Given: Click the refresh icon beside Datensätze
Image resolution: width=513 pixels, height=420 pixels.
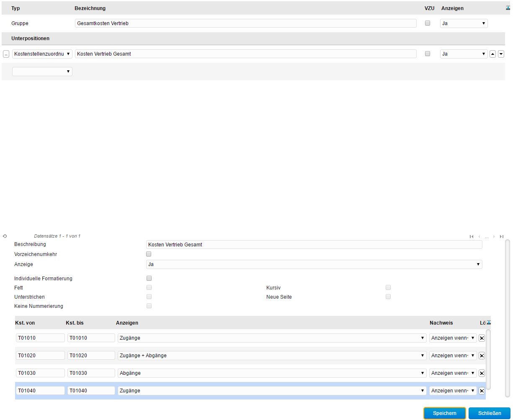Looking at the screenshot, I should (5, 236).
